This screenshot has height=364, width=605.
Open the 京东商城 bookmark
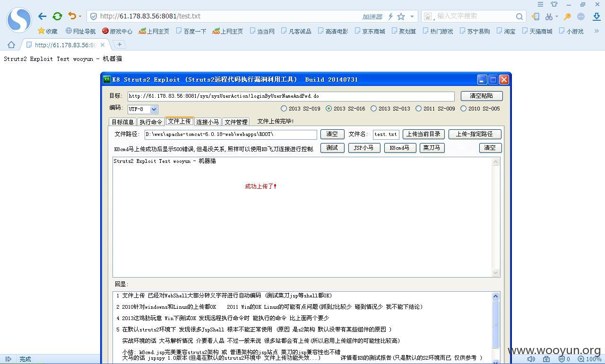tap(370, 31)
